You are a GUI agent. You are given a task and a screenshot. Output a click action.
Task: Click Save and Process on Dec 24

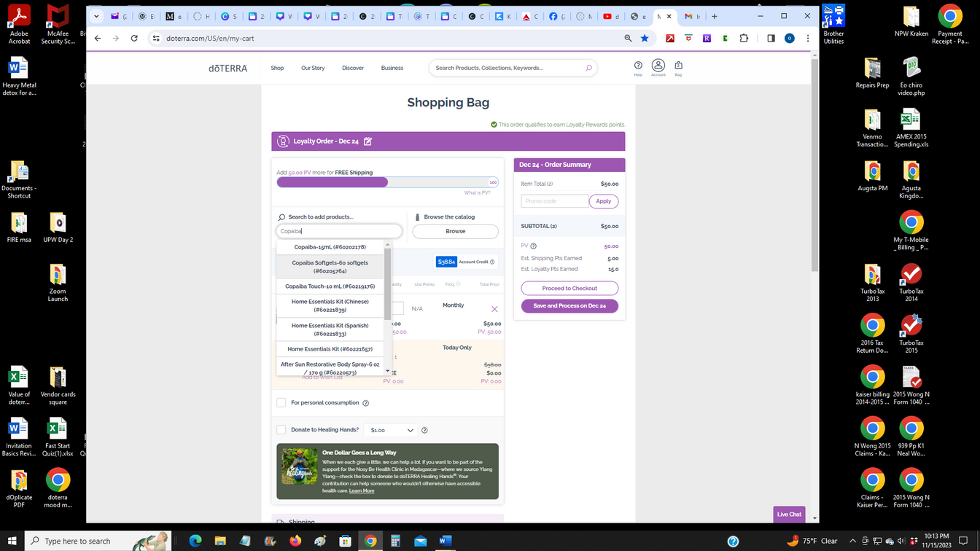click(569, 305)
